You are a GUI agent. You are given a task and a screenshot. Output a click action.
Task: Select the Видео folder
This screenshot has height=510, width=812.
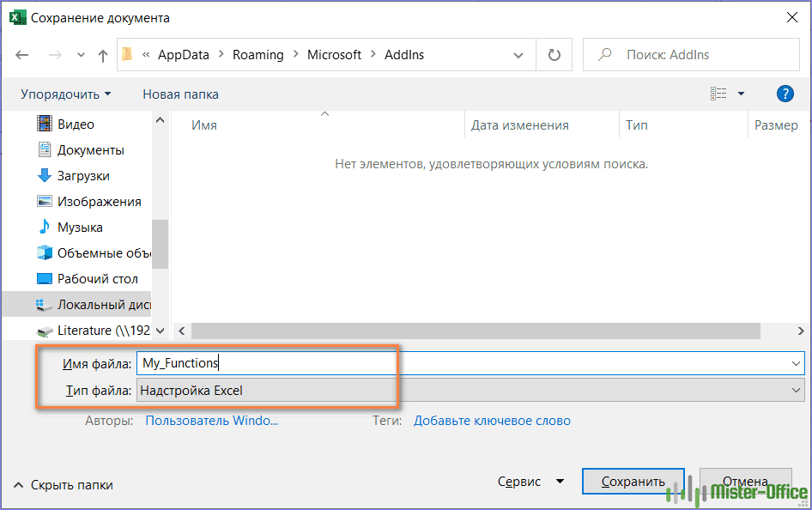[x=76, y=124]
